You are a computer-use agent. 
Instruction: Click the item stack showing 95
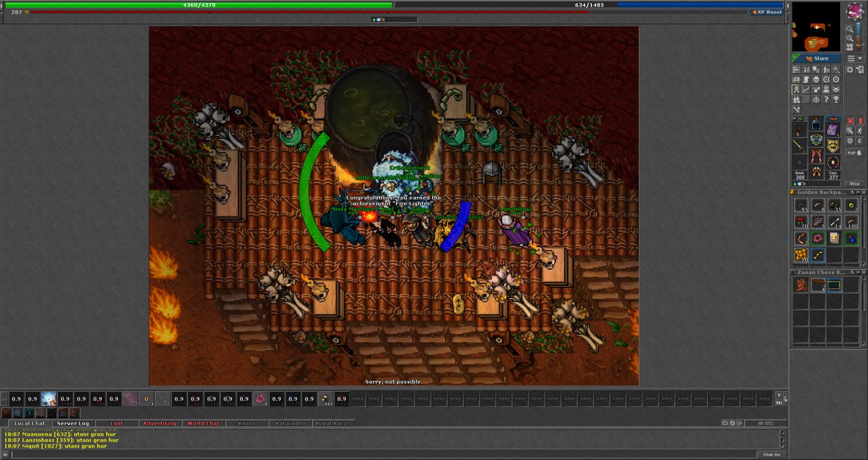(801, 205)
